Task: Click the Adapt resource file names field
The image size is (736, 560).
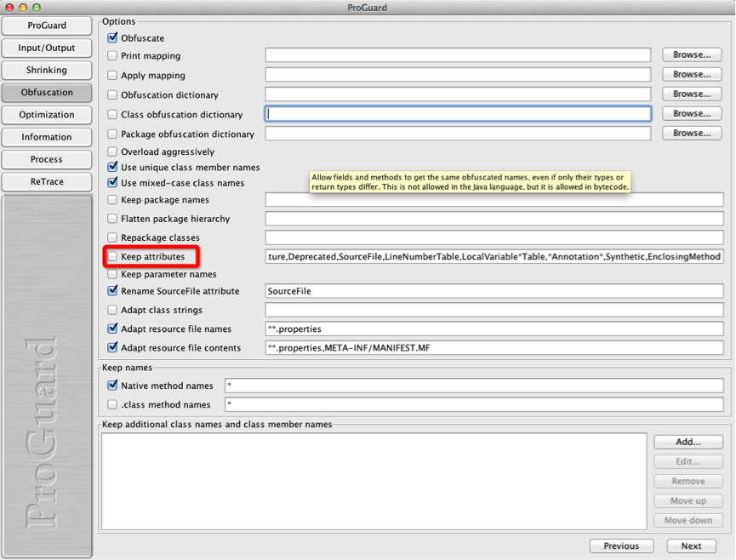Action: pos(494,329)
